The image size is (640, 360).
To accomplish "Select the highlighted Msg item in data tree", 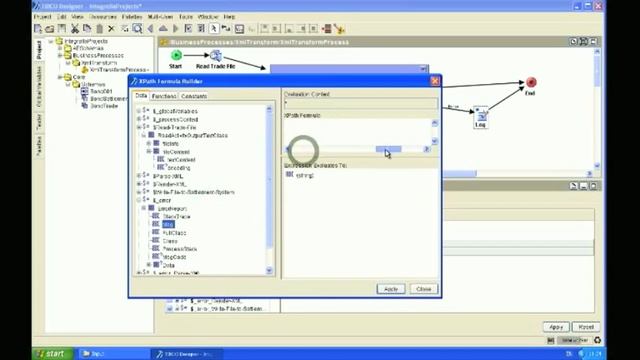I will pos(168,224).
